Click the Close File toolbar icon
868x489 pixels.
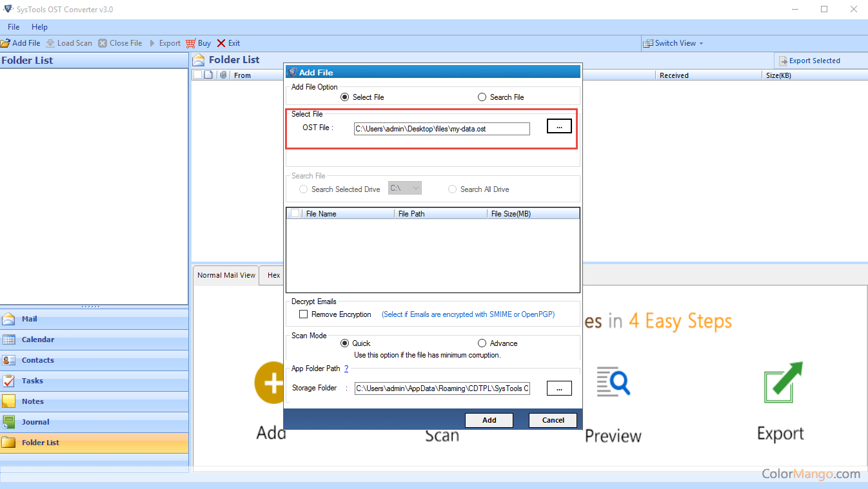(x=103, y=43)
